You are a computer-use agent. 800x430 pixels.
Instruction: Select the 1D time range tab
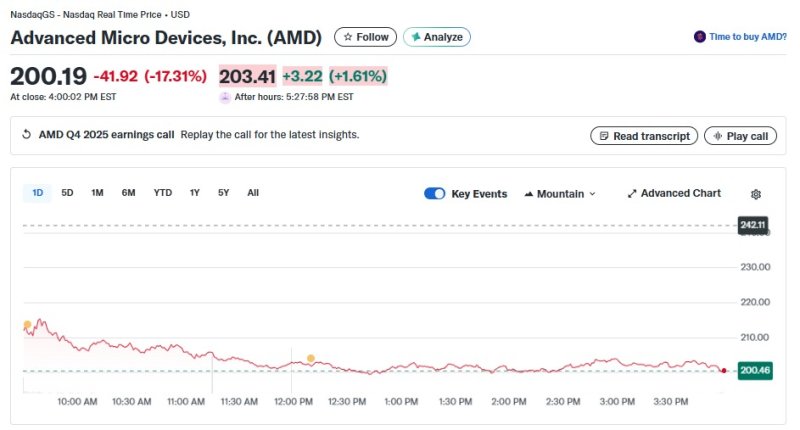pyautogui.click(x=37, y=193)
